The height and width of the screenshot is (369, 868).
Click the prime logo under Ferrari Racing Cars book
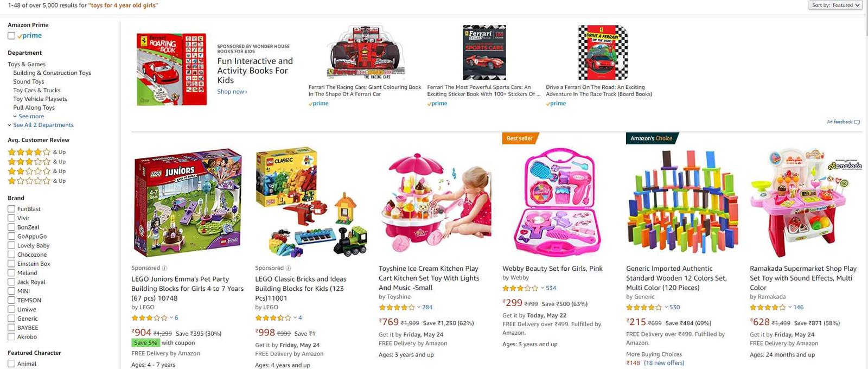[318, 104]
